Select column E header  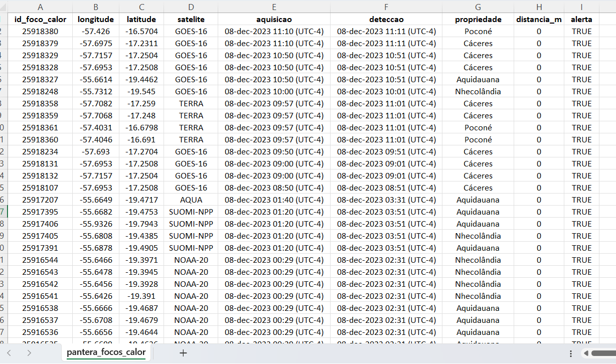274,7
